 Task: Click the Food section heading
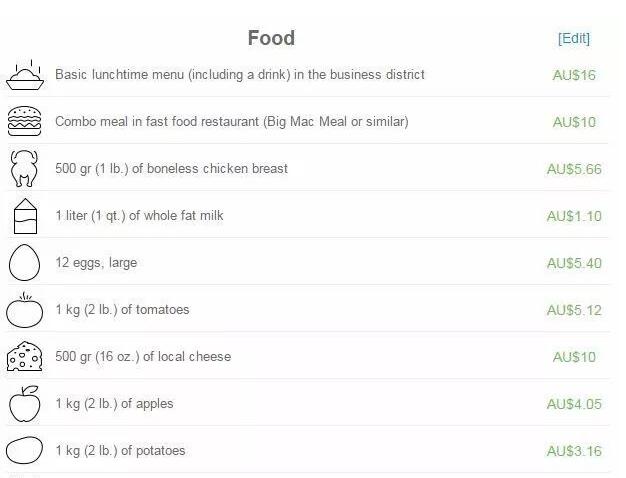pyautogui.click(x=271, y=38)
